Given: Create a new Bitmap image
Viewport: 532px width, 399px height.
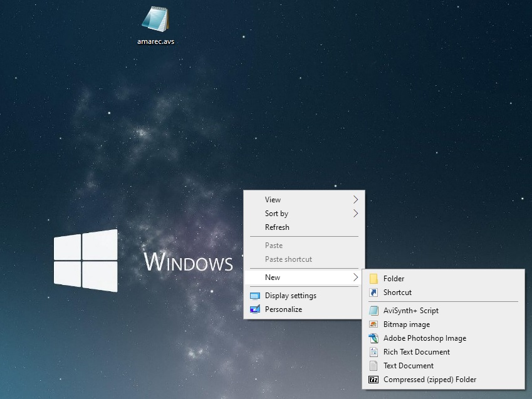Looking at the screenshot, I should pyautogui.click(x=443, y=324).
